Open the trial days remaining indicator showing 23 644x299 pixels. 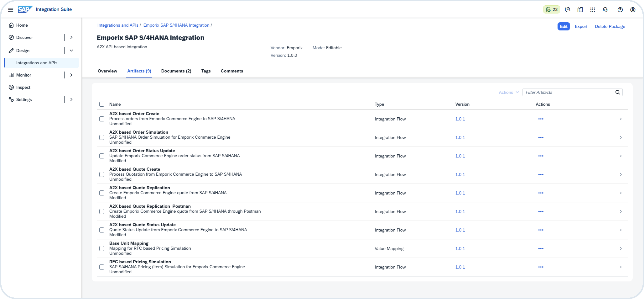[x=552, y=10]
